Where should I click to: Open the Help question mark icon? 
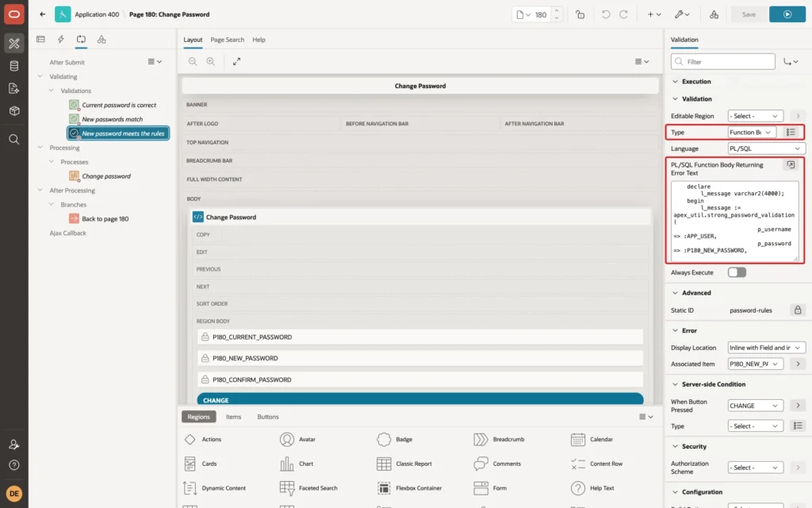point(14,465)
